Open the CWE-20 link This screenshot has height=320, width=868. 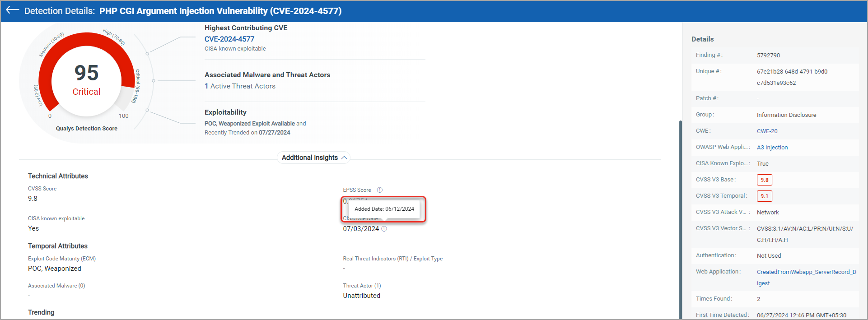[767, 131]
